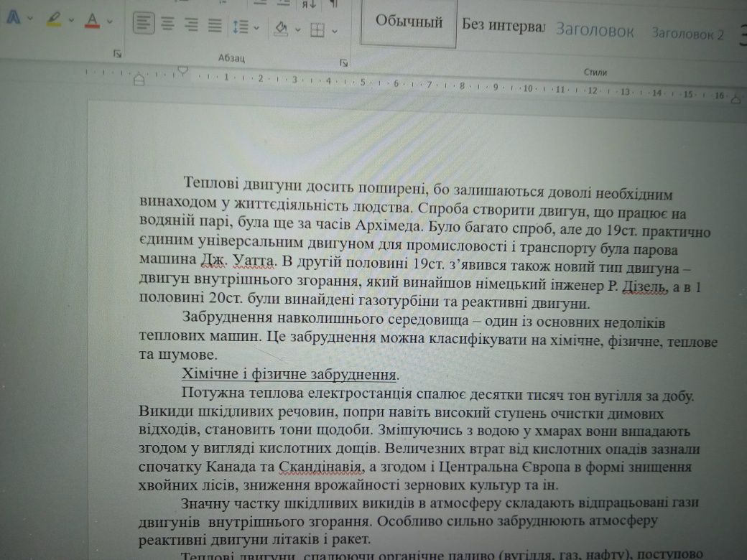Center the paragraph text
The width and height of the screenshot is (747, 560).
(167, 24)
